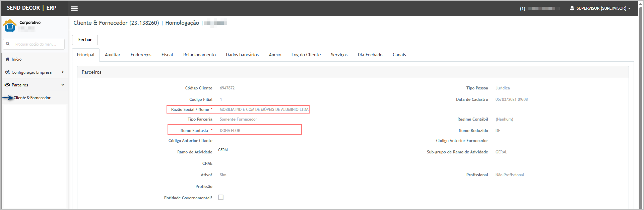View the Log do Cliente tab
The image size is (644, 210).
306,55
